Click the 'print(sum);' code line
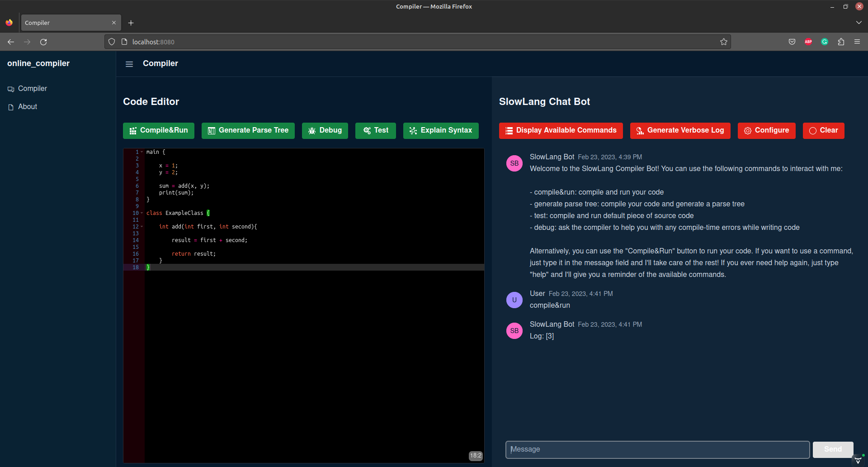868x467 pixels. point(176,193)
